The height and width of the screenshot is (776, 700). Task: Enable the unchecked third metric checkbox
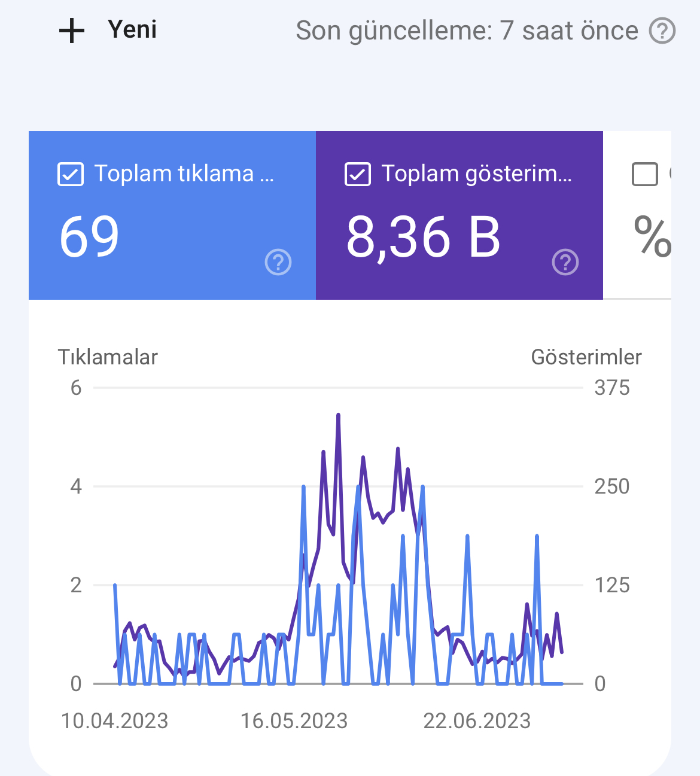click(644, 174)
